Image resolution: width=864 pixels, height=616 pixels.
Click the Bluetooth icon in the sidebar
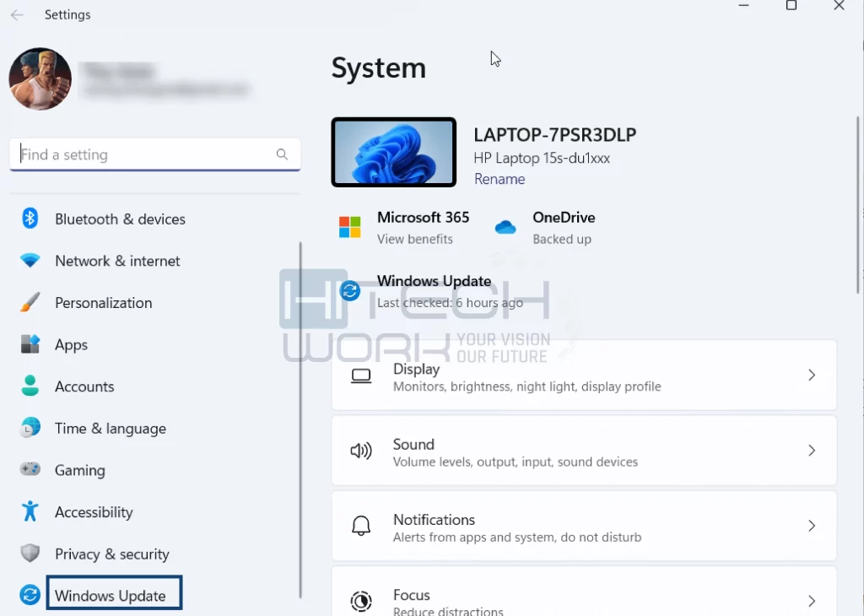(30, 219)
